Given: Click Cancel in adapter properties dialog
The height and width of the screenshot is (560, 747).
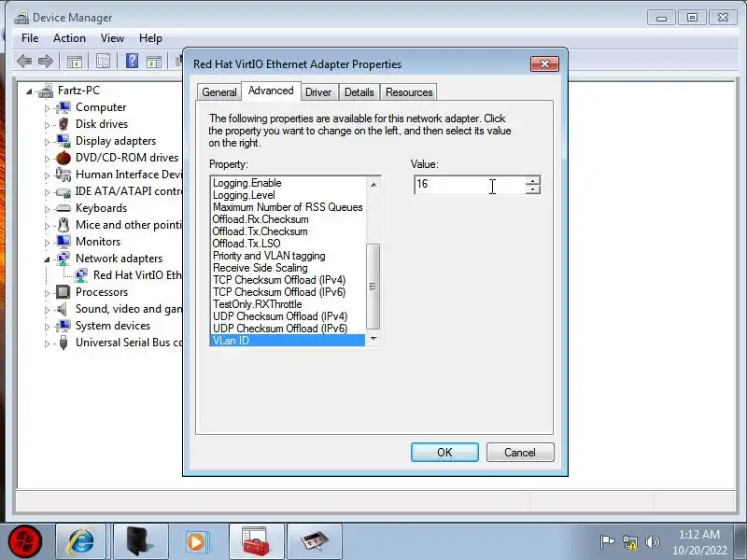Looking at the screenshot, I should click(x=520, y=453).
